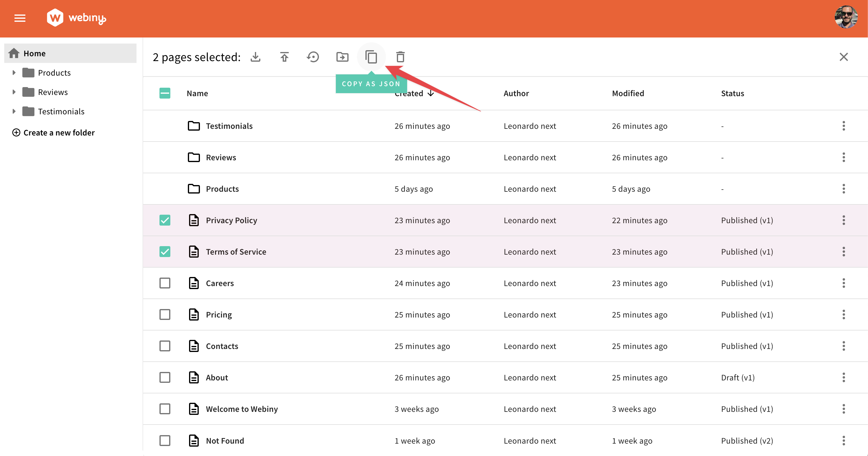Select the Home item in sidebar
This screenshot has height=456, width=868.
pos(34,53)
